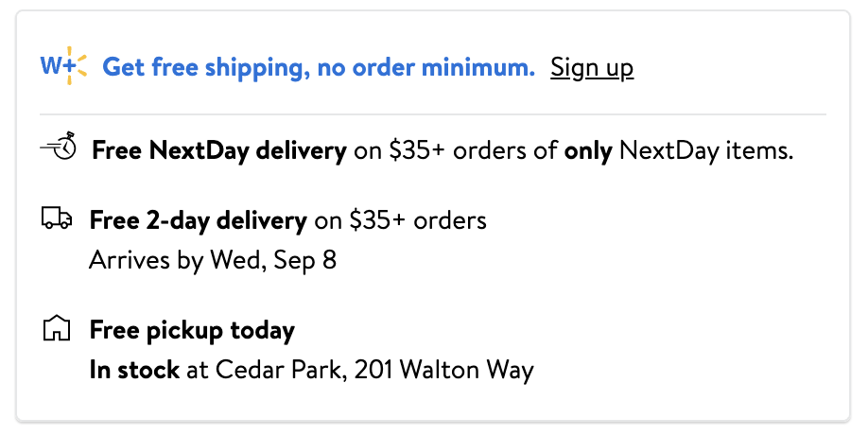Click "on $35+ orders" in 2-day row
Image resolution: width=868 pixels, height=435 pixels.
tap(400, 220)
